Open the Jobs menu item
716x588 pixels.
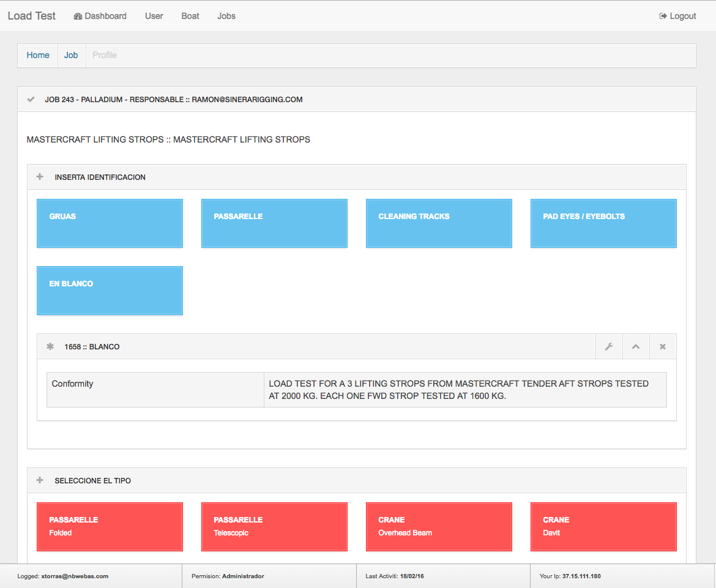226,16
